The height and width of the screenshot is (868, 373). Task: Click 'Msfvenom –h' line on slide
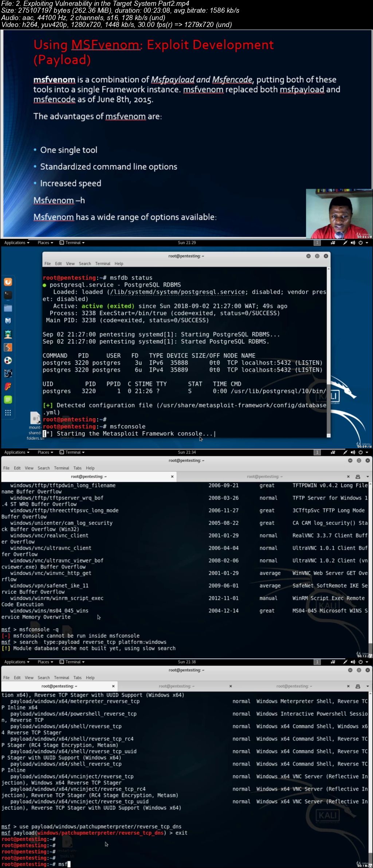59,201
